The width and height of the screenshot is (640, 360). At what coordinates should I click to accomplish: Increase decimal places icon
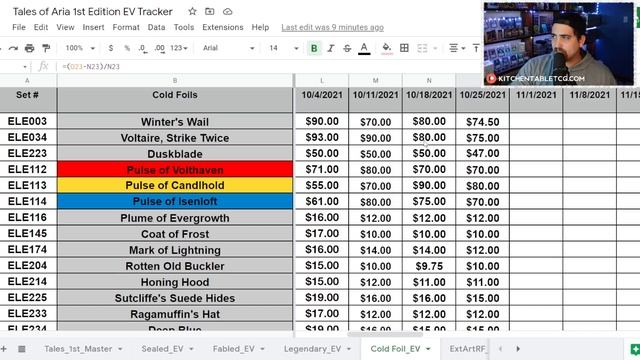160,48
